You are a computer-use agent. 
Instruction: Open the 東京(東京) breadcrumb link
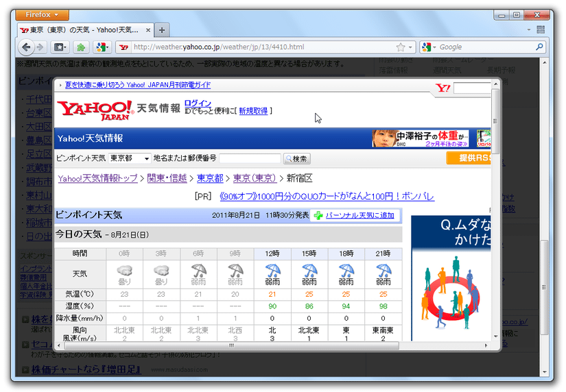(x=254, y=178)
